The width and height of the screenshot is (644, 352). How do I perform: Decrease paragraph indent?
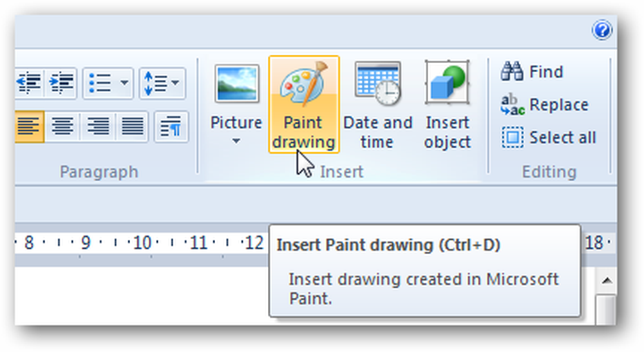pyautogui.click(x=29, y=83)
